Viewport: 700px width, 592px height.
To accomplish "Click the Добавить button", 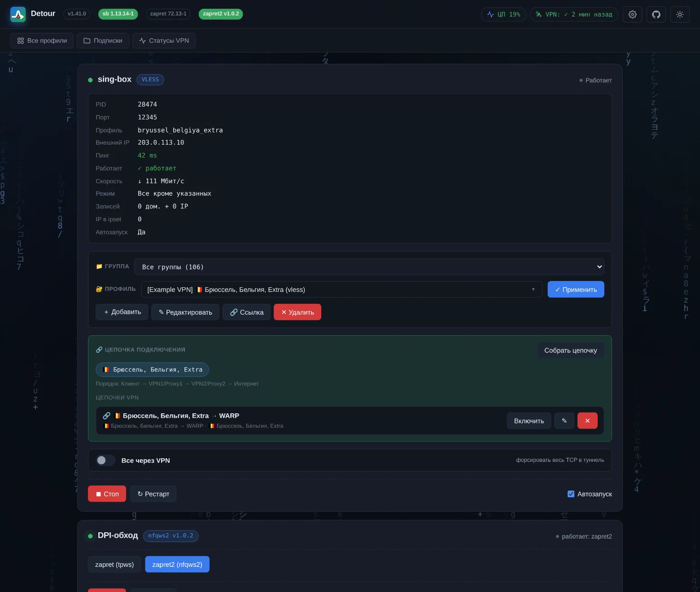I will pos(122,312).
